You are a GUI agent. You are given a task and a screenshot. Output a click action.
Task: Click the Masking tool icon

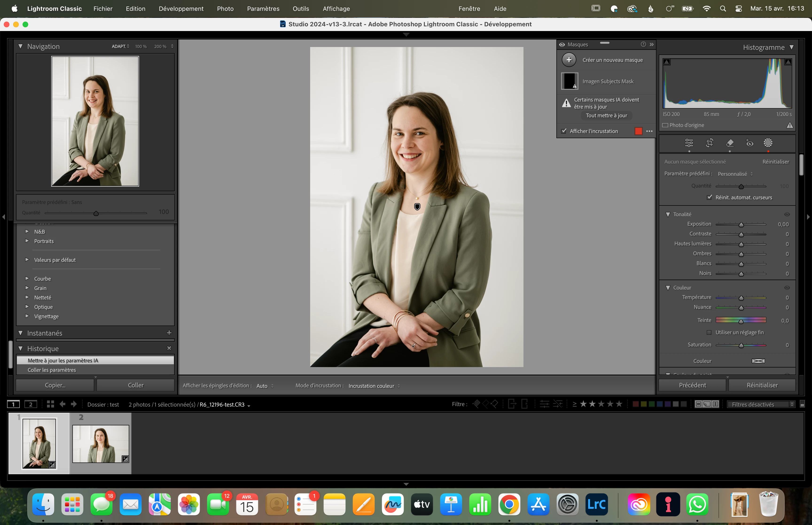(x=768, y=143)
